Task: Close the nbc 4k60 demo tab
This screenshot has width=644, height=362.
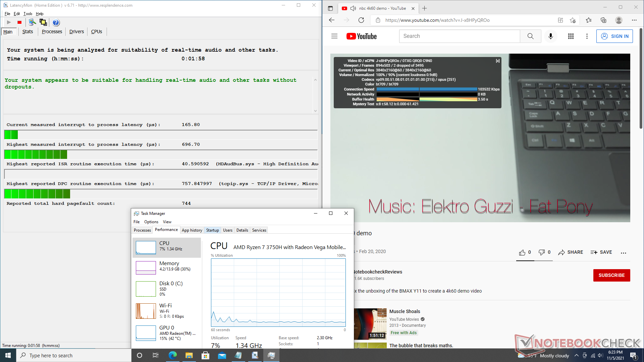Action: [x=413, y=8]
